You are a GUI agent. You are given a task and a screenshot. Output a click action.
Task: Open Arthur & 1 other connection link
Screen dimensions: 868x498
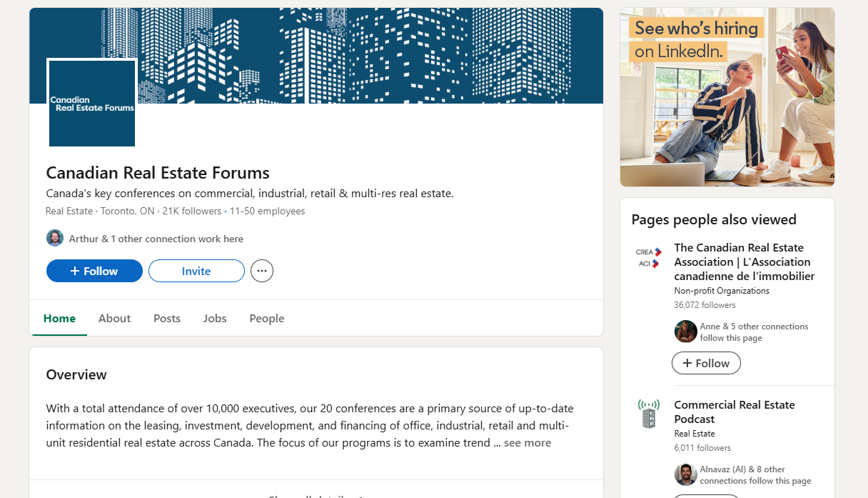[x=156, y=239]
